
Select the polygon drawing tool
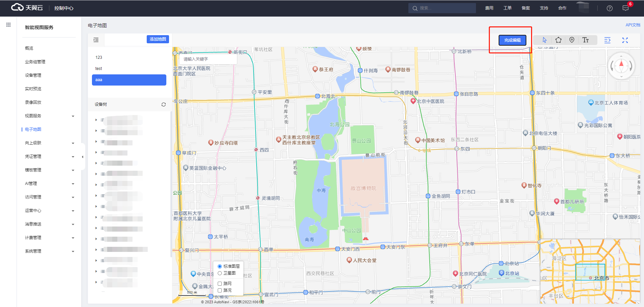tap(558, 40)
